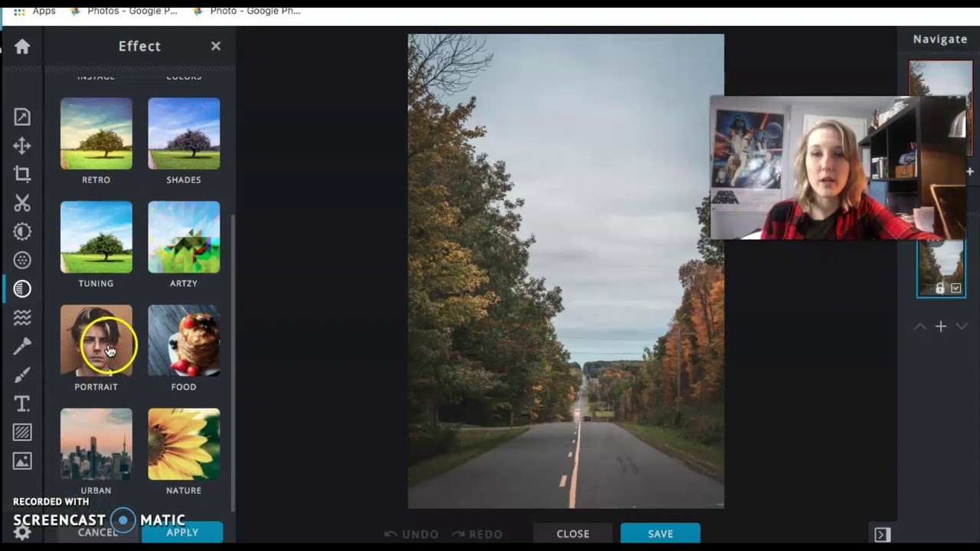980x551 pixels.
Task: Click the Add image tool
Action: pos(22,461)
